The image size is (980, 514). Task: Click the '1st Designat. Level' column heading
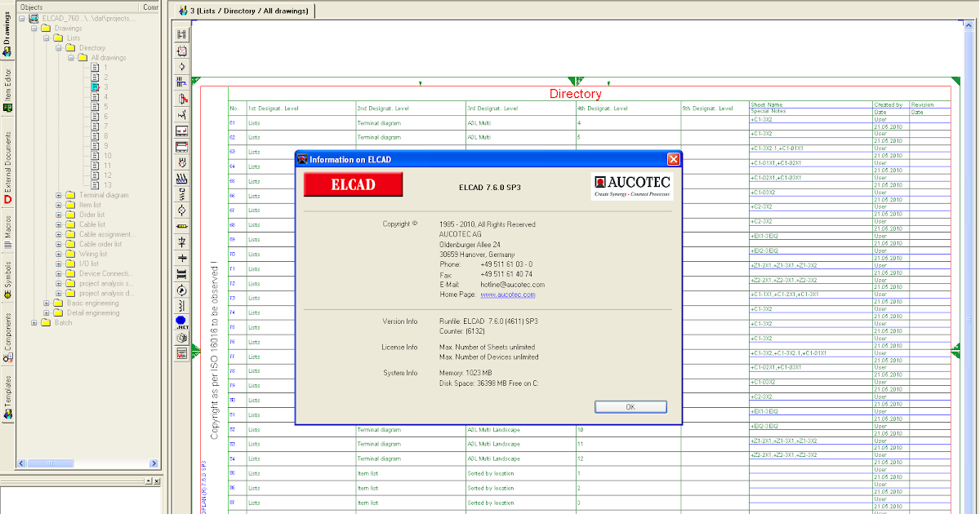tap(274, 108)
